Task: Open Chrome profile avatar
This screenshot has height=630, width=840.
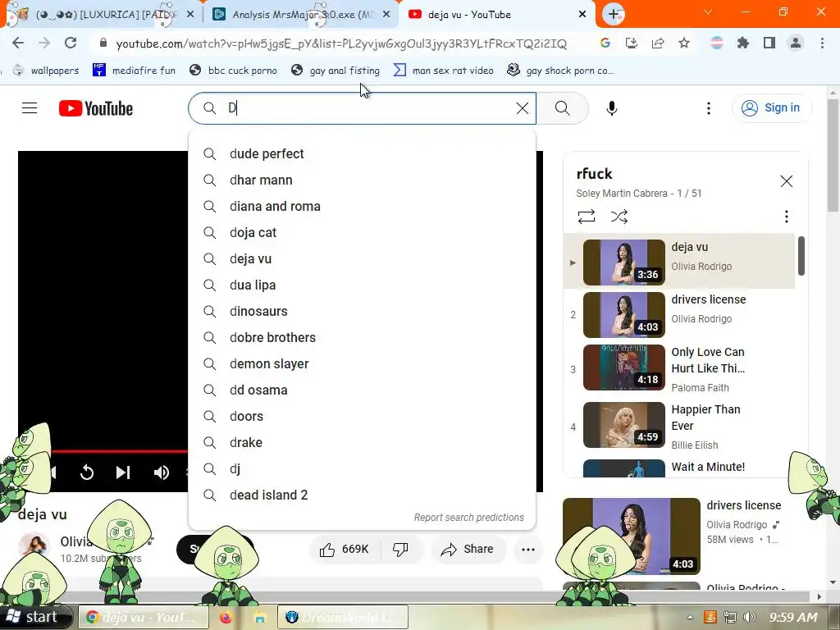Action: [x=796, y=43]
